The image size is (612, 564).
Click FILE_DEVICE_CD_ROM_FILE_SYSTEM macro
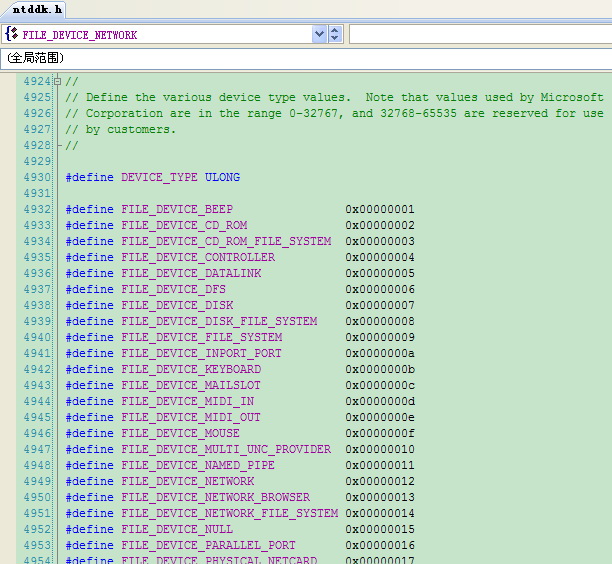[x=226, y=241]
